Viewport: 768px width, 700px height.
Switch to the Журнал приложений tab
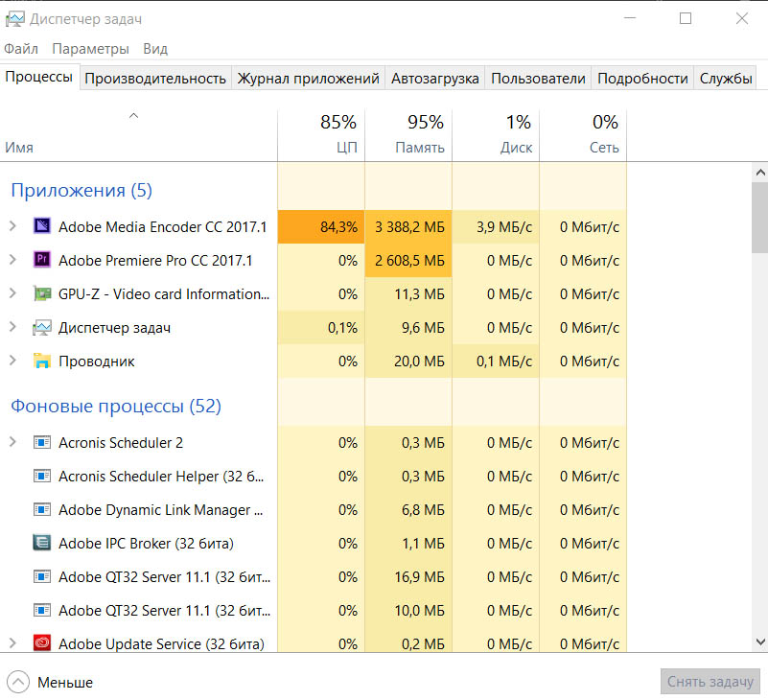[308, 79]
